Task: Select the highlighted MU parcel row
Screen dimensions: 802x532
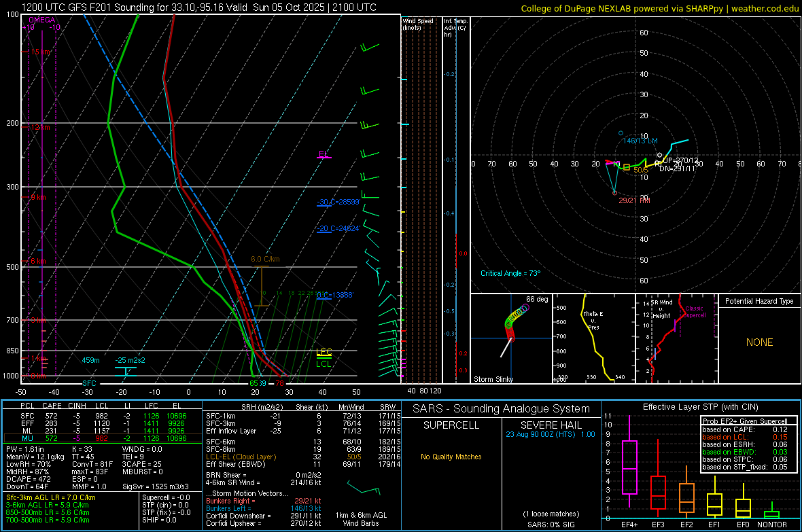Action: [103, 438]
